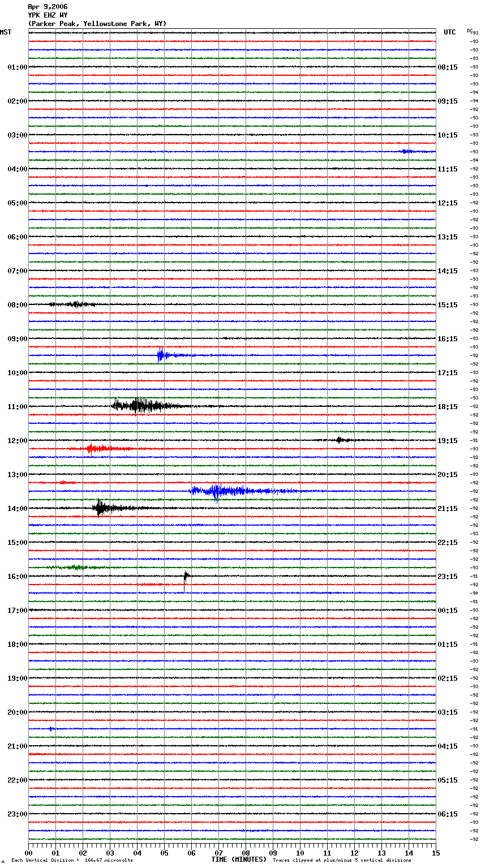Select the 14:00 MST time label
This screenshot has width=481, height=868.
point(18,509)
